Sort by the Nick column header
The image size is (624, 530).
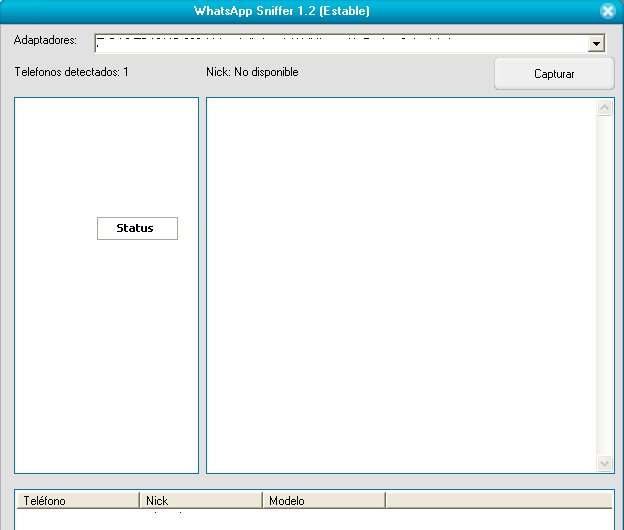(x=201, y=501)
